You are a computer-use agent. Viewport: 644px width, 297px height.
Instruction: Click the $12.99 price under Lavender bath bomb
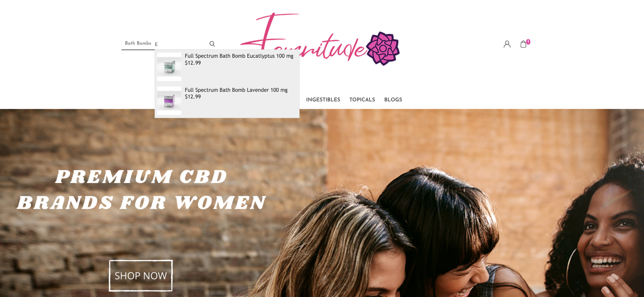coord(193,97)
